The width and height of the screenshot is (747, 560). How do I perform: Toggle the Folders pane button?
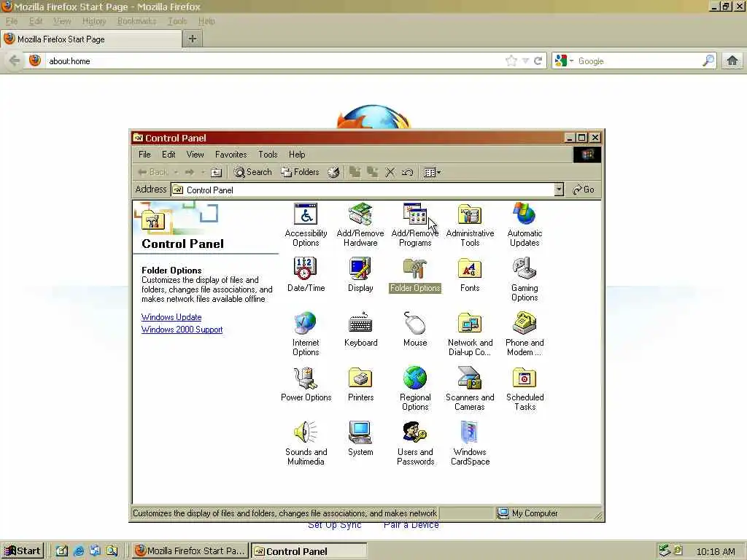(x=300, y=172)
